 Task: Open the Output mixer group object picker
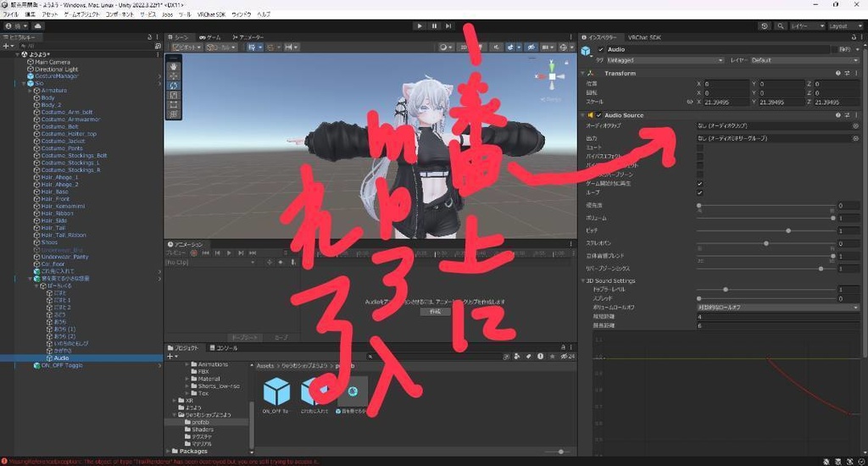click(855, 138)
